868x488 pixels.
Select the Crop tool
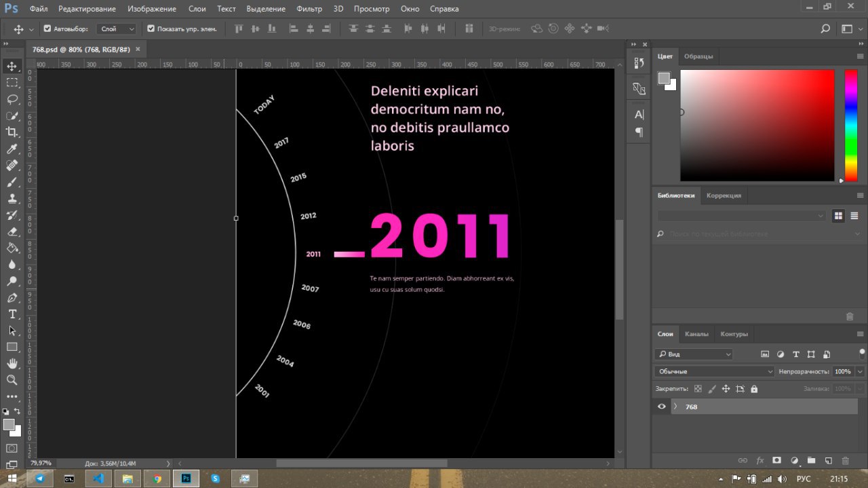12,132
